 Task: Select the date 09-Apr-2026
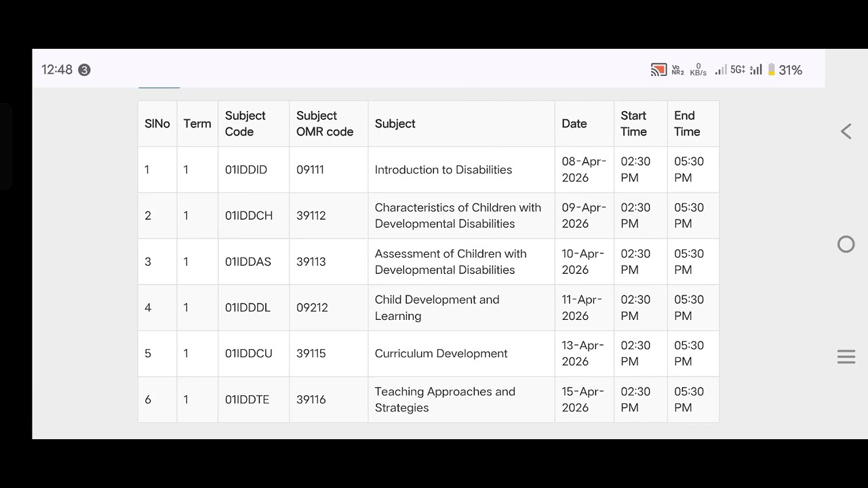[584, 216]
